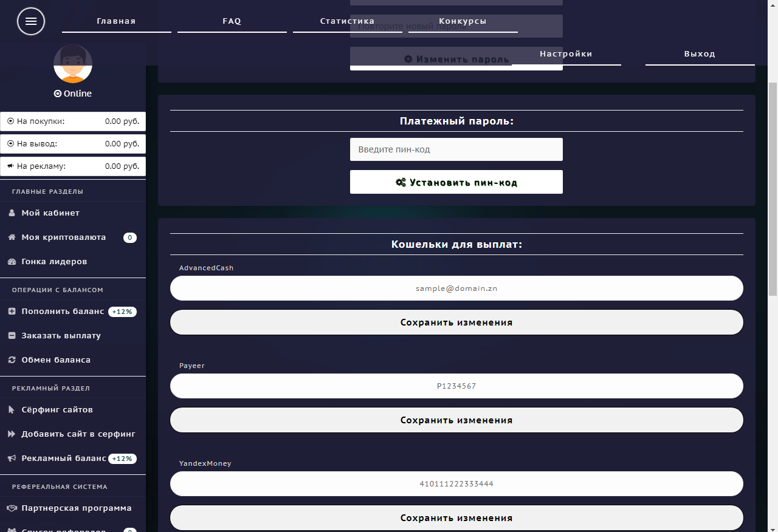Click the Платежный пароль heading
Image resolution: width=778 pixels, height=532 pixels.
point(456,121)
